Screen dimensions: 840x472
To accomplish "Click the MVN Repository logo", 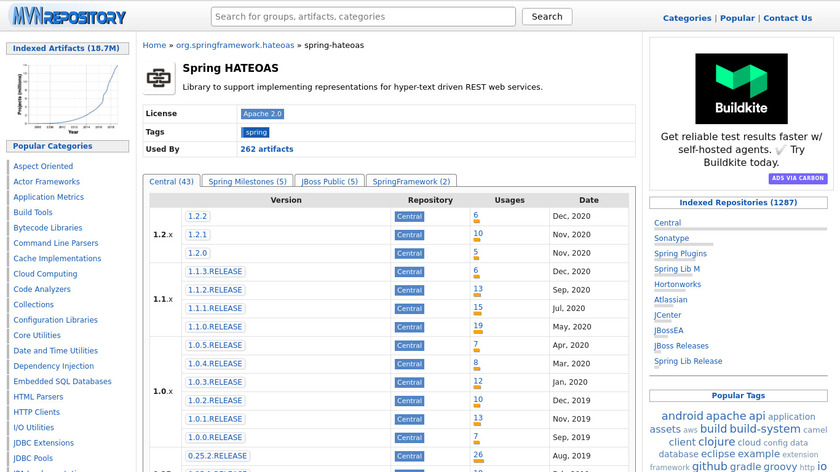I will (67, 17).
